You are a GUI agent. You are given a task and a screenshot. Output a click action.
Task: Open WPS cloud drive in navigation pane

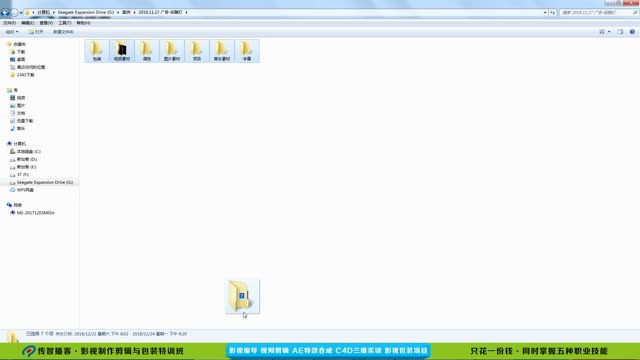[25, 190]
